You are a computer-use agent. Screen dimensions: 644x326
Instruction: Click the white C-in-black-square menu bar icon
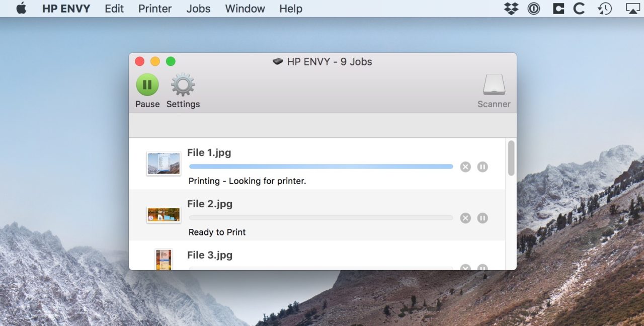(558, 9)
